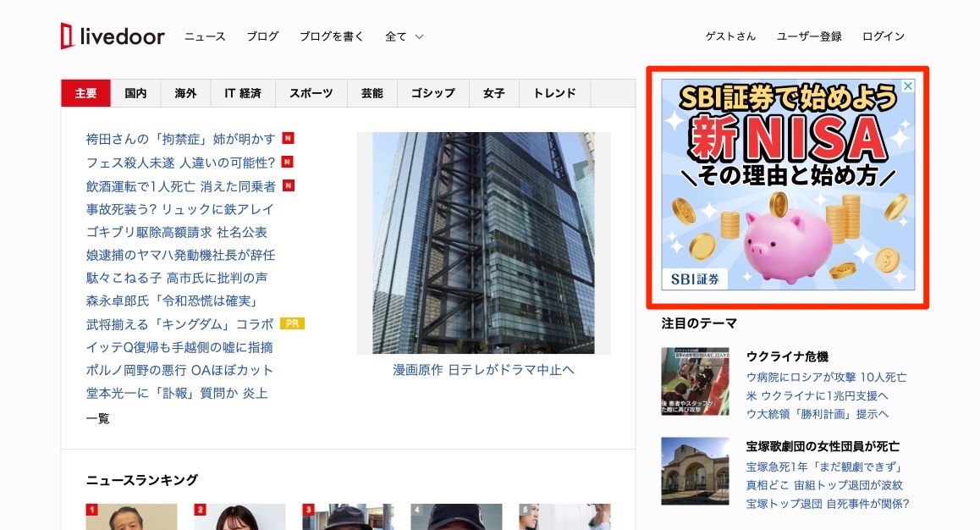Screen dimensions: 980x530
Task: Switch to the IT 経済 tab
Action: pos(243,93)
